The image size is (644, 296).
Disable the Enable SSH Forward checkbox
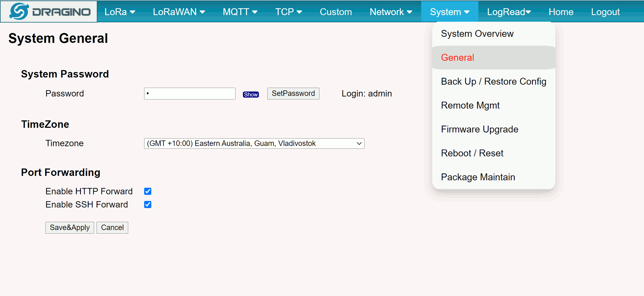click(x=148, y=204)
